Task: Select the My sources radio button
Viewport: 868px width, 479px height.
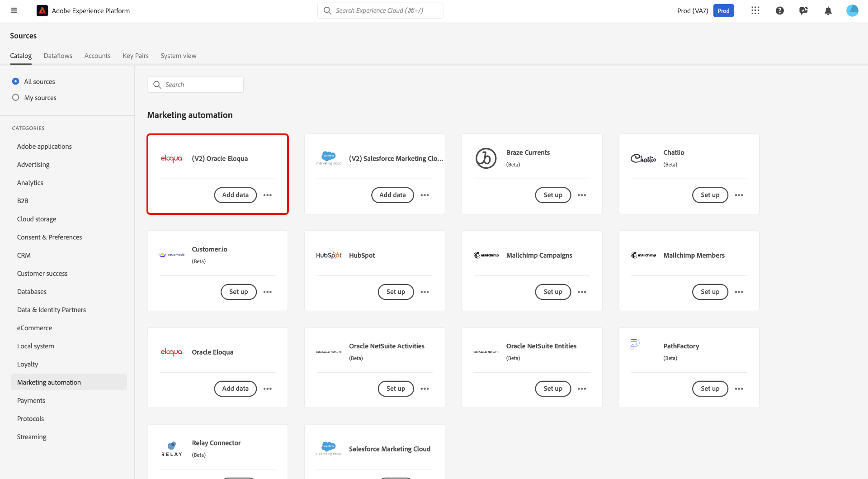Action: point(16,98)
